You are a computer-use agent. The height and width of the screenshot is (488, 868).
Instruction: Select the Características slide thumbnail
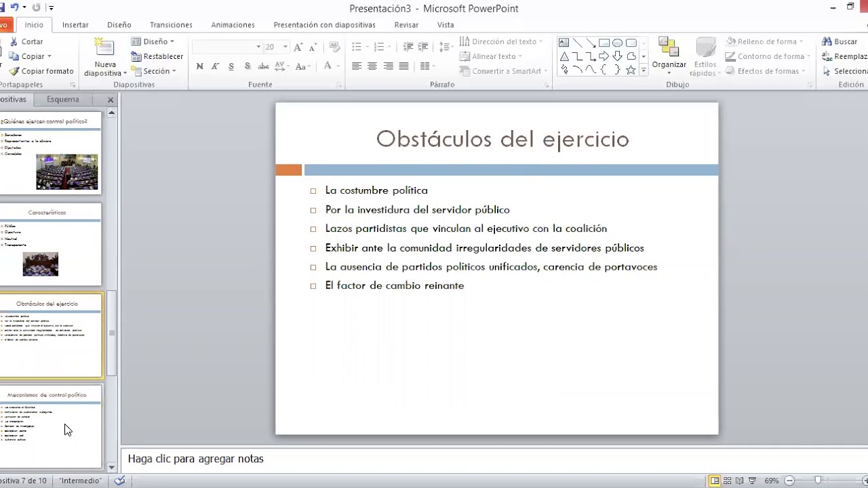click(x=50, y=244)
